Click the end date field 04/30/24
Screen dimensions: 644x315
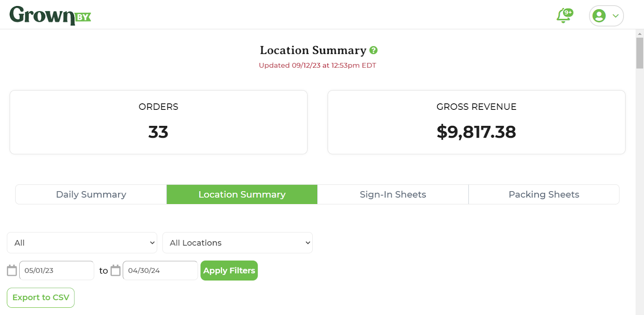point(160,270)
